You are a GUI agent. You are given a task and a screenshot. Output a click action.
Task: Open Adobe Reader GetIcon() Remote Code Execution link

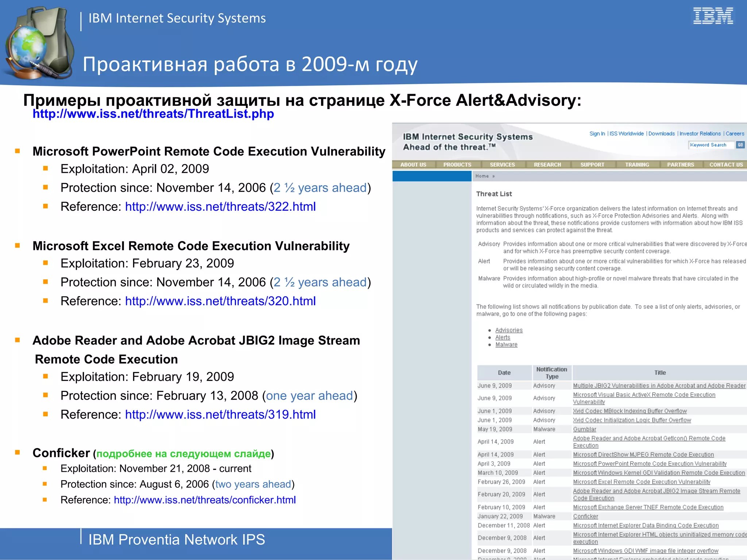649,442
